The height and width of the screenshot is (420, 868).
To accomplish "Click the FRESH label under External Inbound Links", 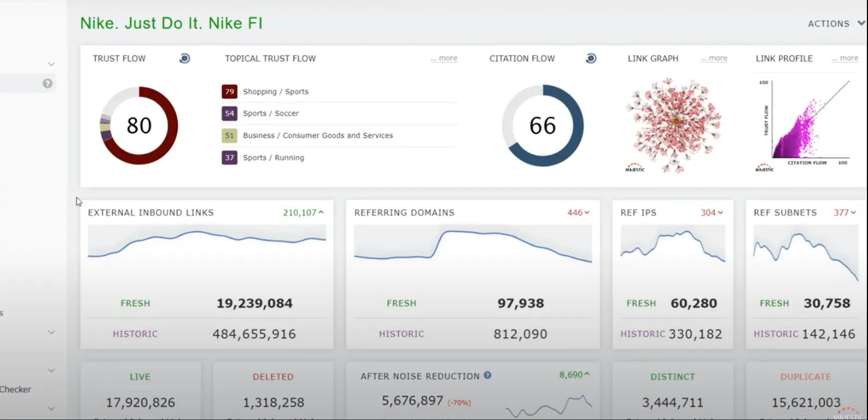I will (135, 303).
